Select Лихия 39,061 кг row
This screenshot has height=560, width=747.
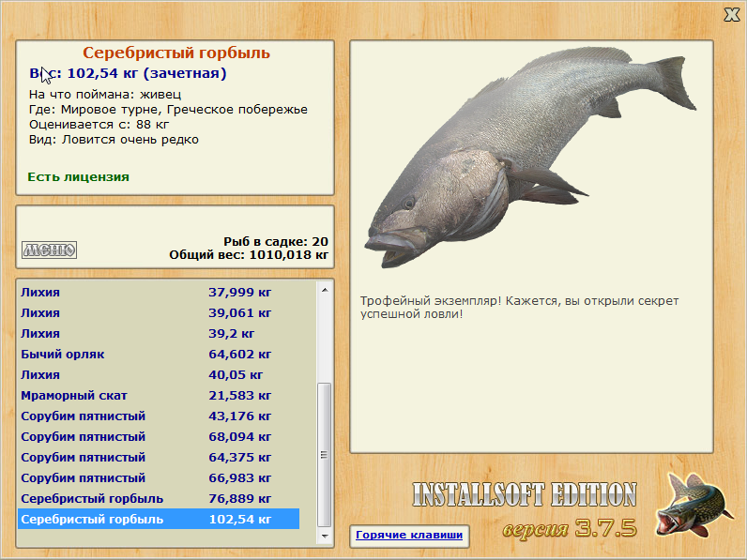point(159,313)
